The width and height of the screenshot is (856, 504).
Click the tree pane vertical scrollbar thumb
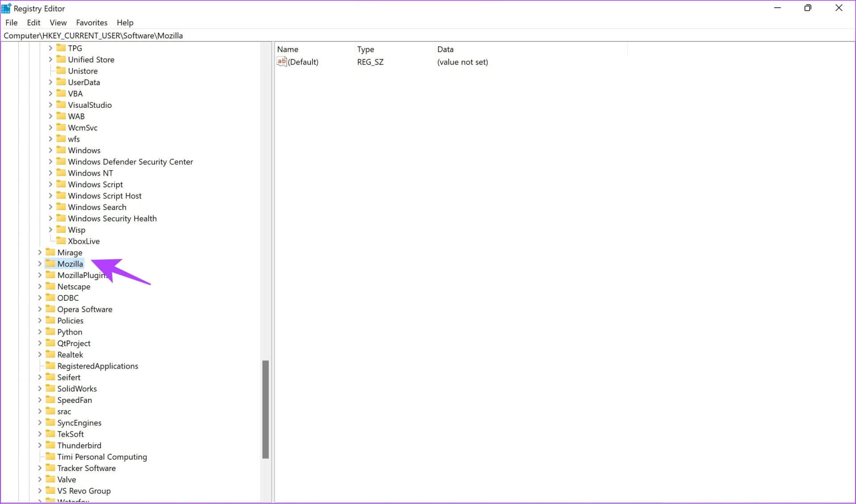click(x=266, y=409)
